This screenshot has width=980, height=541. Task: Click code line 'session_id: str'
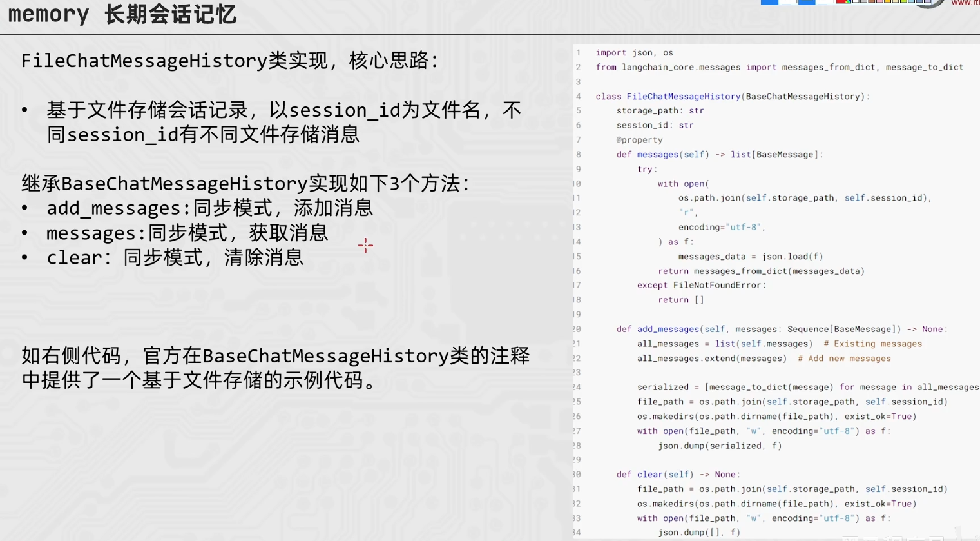(x=655, y=125)
